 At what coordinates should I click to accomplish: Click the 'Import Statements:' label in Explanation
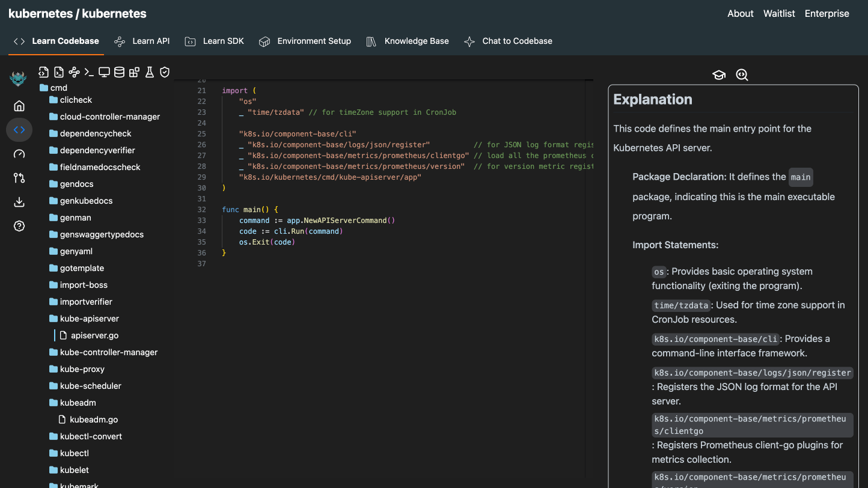pyautogui.click(x=675, y=245)
